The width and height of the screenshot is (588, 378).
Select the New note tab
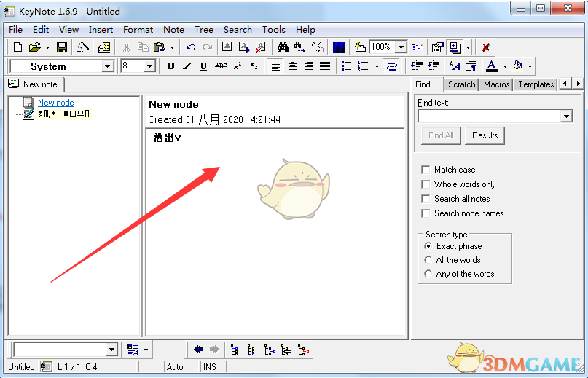point(35,84)
